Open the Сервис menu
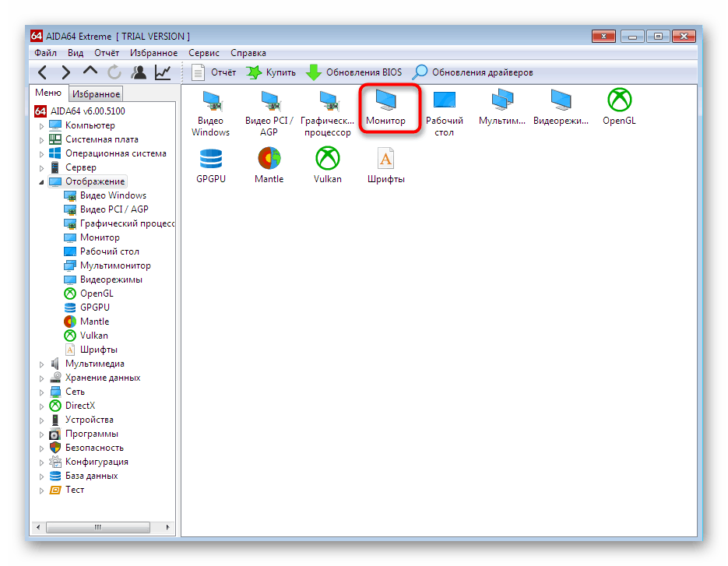The width and height of the screenshot is (728, 566). coord(204,53)
